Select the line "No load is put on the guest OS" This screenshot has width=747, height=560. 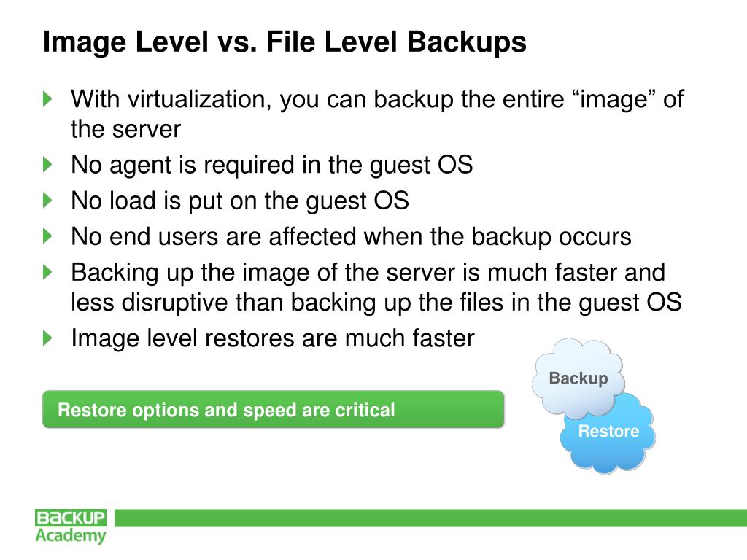click(x=239, y=201)
